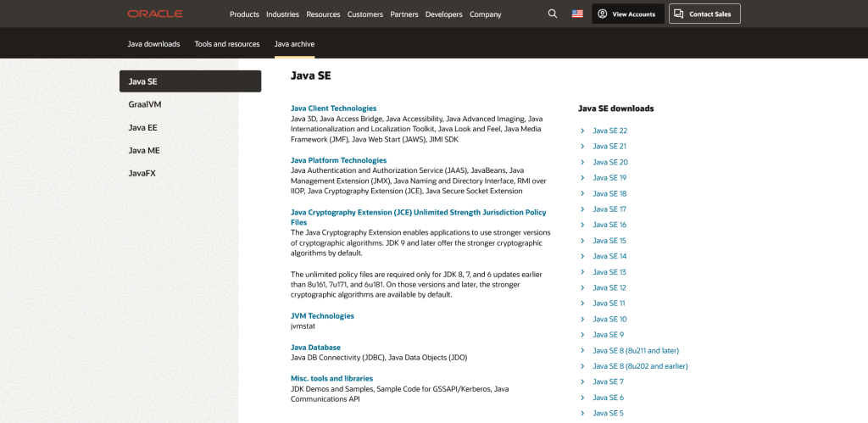Click the profile icon in View Accounts
Screen dimensions: 868x423
(x=603, y=14)
